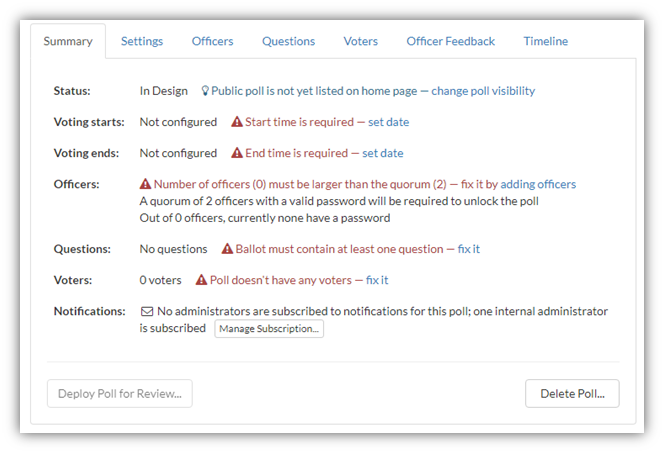Click fix it link in Questions row

pyautogui.click(x=468, y=249)
